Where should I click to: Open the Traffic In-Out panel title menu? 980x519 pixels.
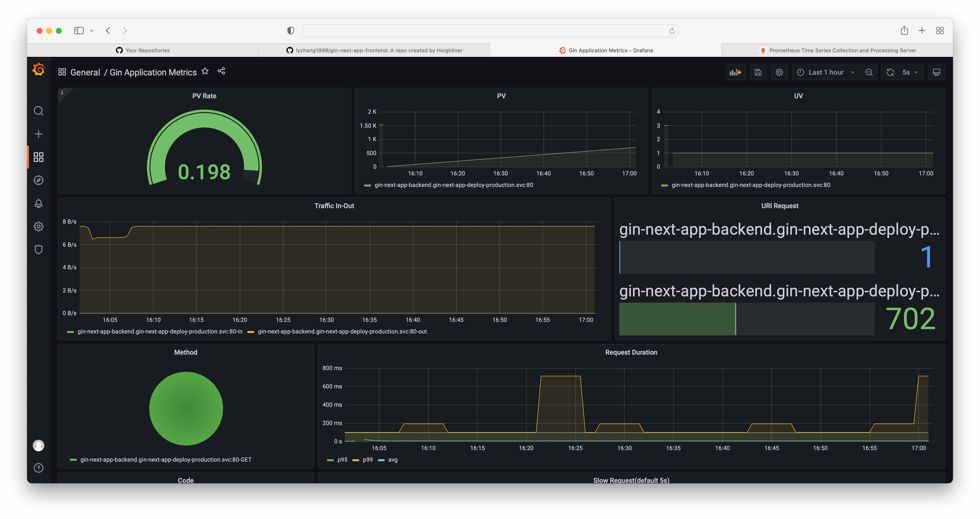tap(334, 206)
